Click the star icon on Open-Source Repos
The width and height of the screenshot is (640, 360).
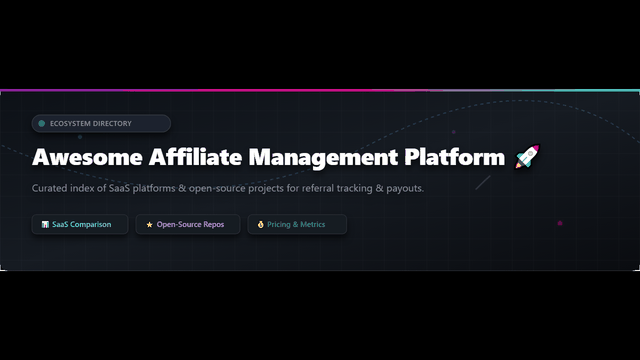click(x=149, y=224)
